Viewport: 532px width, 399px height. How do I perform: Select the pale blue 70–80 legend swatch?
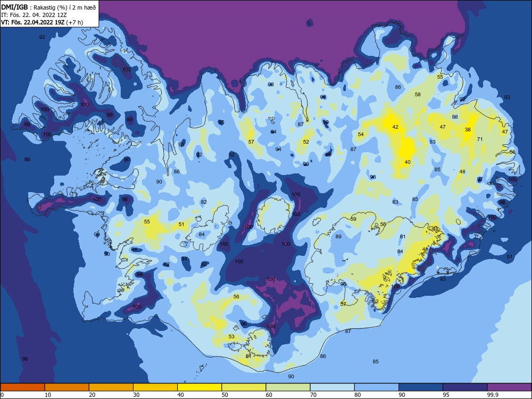332,387
